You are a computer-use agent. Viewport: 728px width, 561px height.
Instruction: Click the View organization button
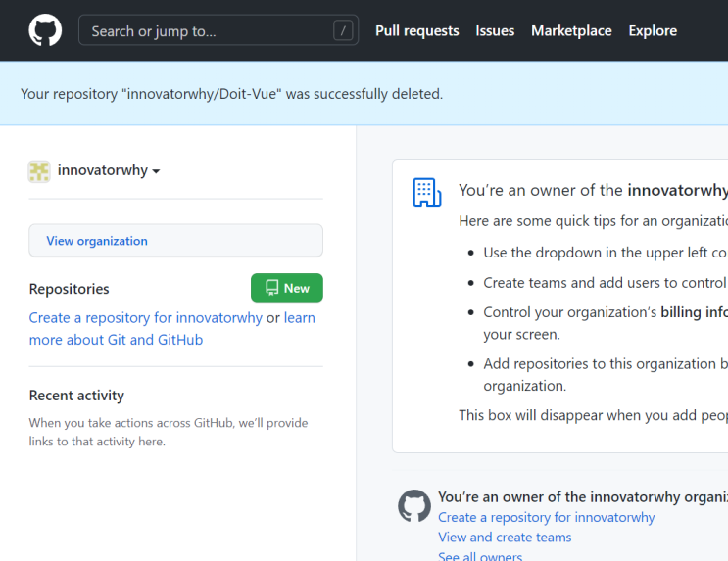point(175,241)
